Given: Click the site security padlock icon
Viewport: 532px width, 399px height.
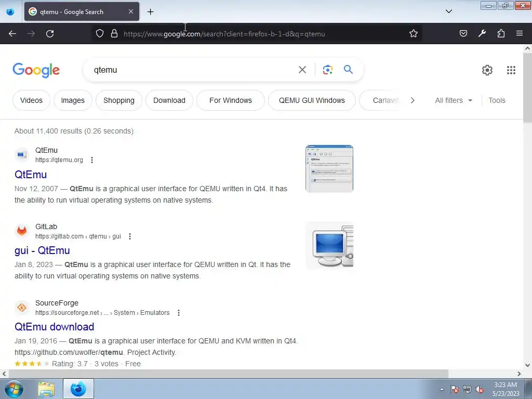Looking at the screenshot, I should point(114,34).
